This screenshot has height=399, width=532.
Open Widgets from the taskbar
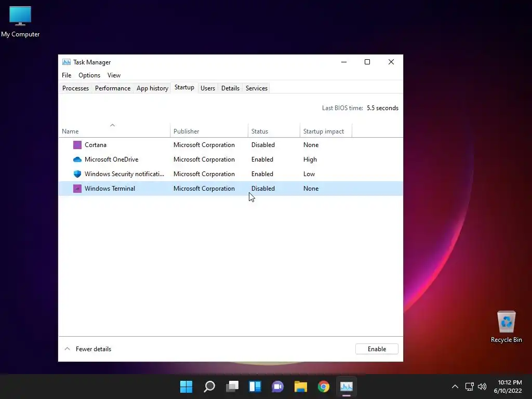pos(255,387)
